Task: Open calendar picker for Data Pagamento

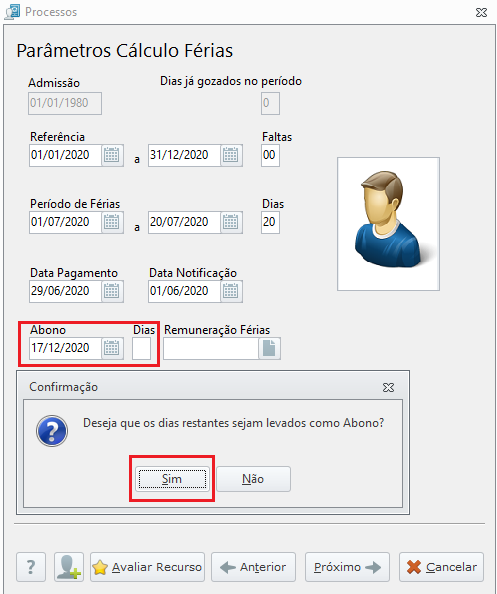Action: [x=112, y=291]
